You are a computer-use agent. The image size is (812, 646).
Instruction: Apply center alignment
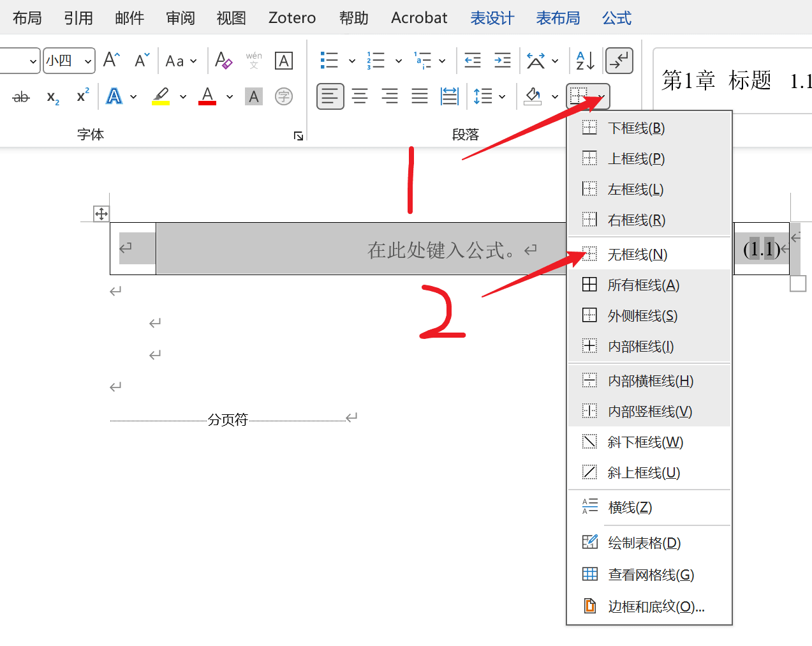click(x=360, y=96)
